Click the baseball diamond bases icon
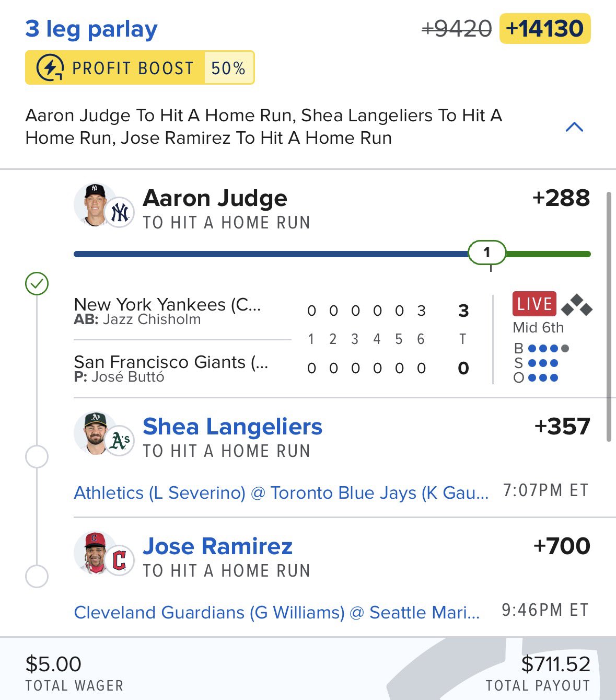This screenshot has width=616, height=700. [x=576, y=305]
